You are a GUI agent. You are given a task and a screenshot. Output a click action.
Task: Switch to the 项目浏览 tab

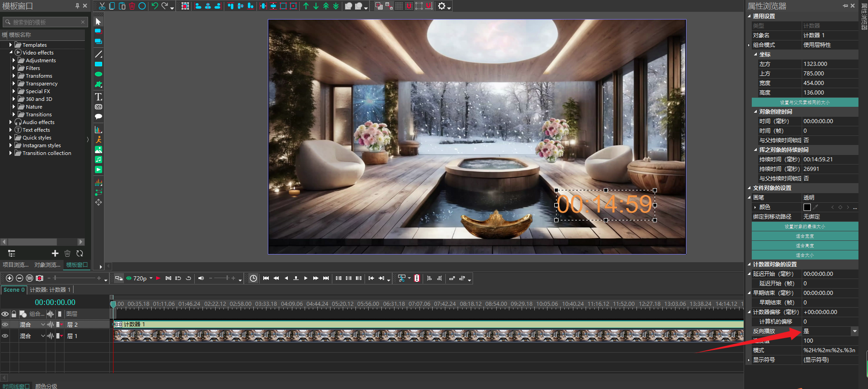click(x=15, y=265)
